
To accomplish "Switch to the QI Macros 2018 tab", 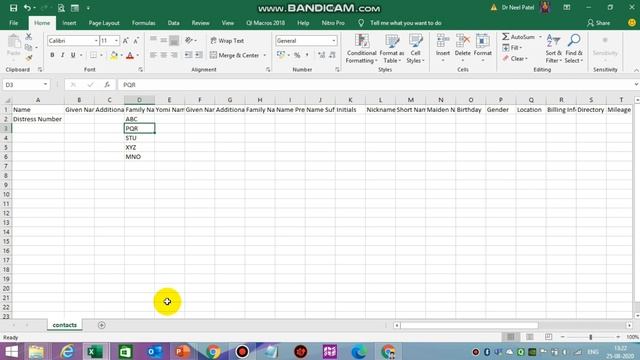I will (265, 23).
